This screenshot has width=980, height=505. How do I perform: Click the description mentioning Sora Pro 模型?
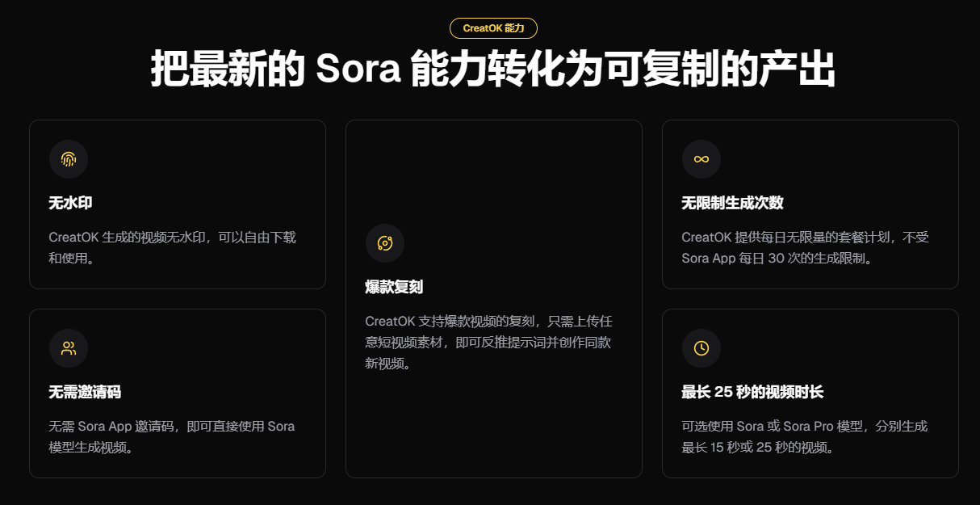pyautogui.click(x=805, y=436)
